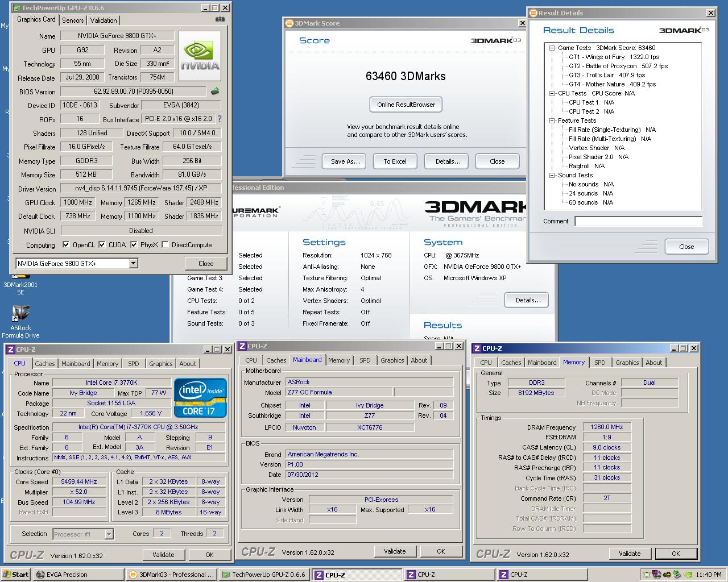Screen dimensions: 728x582
Task: Enable the DirectCompute checkbox
Action: (x=165, y=245)
